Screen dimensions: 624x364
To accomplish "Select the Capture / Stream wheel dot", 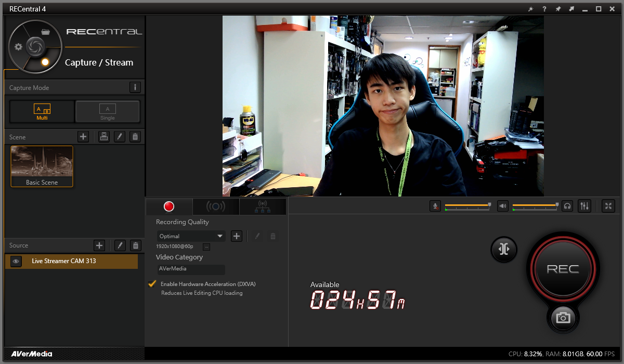I will [45, 62].
